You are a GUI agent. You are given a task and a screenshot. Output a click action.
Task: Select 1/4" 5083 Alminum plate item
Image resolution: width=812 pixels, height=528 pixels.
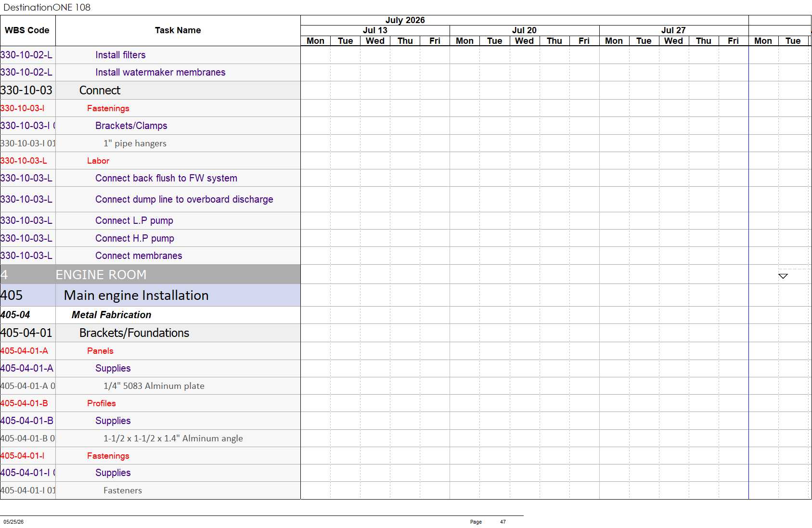click(154, 386)
